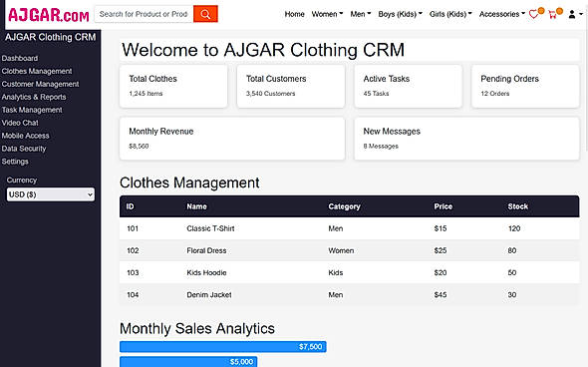Image resolution: width=588 pixels, height=367 pixels.
Task: Open Settings in the sidebar
Action: 15,162
